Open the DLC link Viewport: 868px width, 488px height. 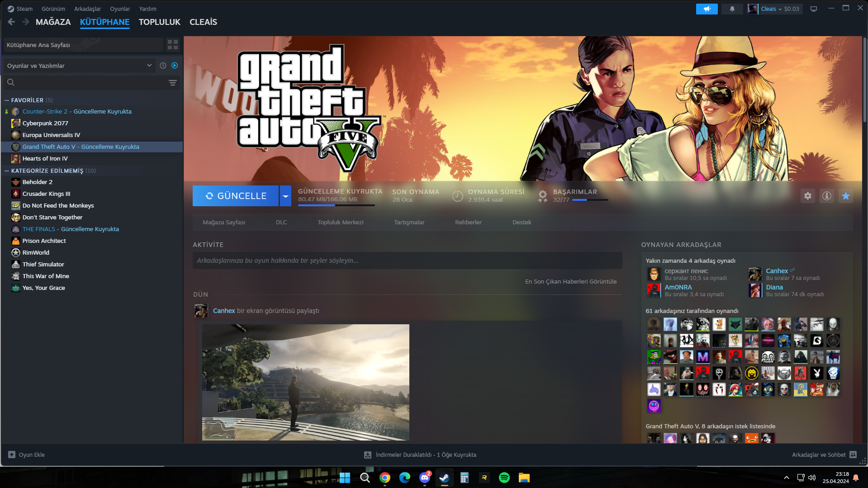(x=281, y=222)
